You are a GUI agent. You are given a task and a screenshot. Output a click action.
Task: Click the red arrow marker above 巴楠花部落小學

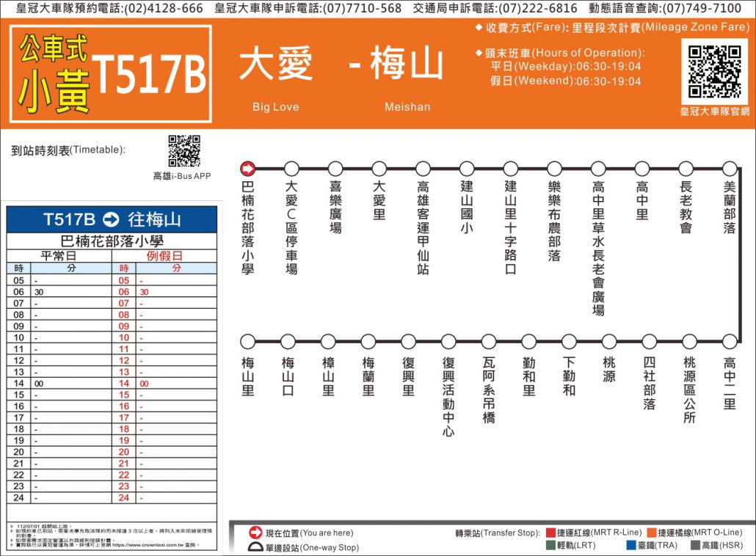tap(248, 169)
